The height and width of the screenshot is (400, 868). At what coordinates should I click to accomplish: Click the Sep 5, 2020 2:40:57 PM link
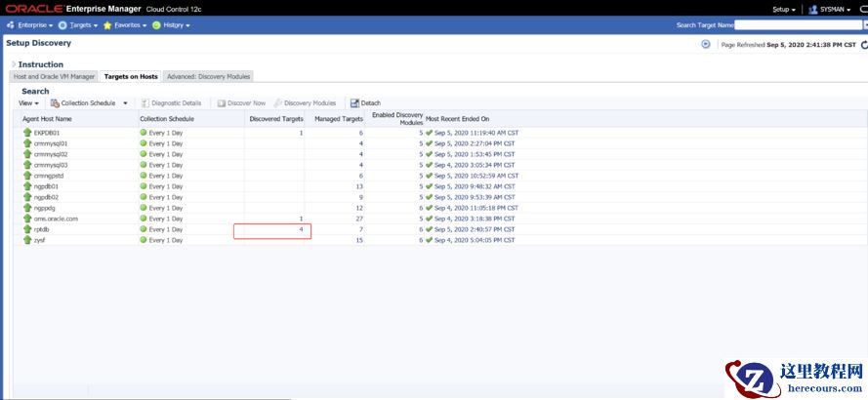pyautogui.click(x=475, y=229)
